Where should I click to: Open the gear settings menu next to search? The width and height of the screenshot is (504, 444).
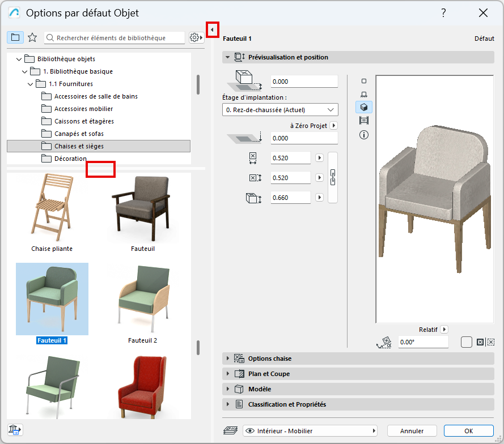tap(196, 37)
